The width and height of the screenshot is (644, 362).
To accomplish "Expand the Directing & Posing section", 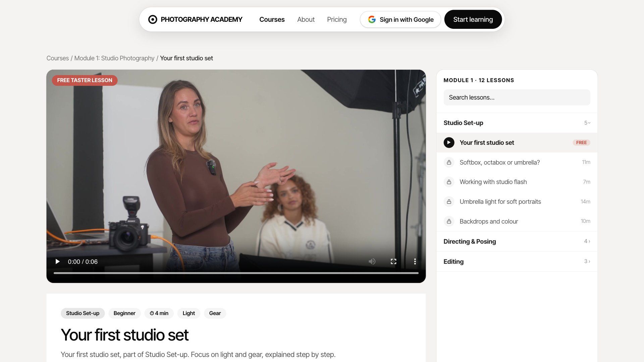I will coord(517,241).
